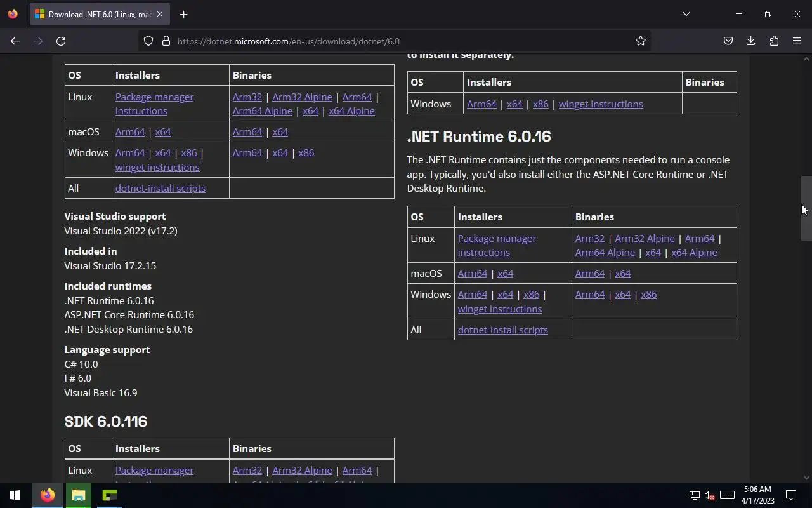Viewport: 812px width, 508px height.
Task: Open Firefox downloads panel
Action: [x=751, y=41]
